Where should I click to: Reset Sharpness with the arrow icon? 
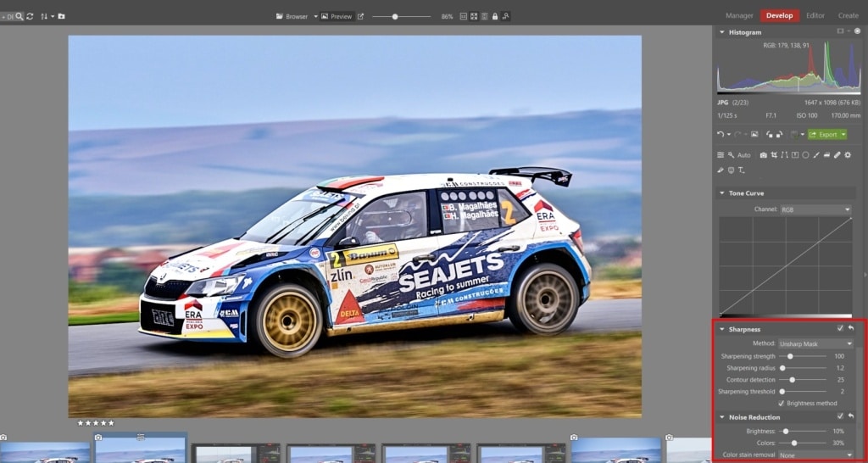851,328
